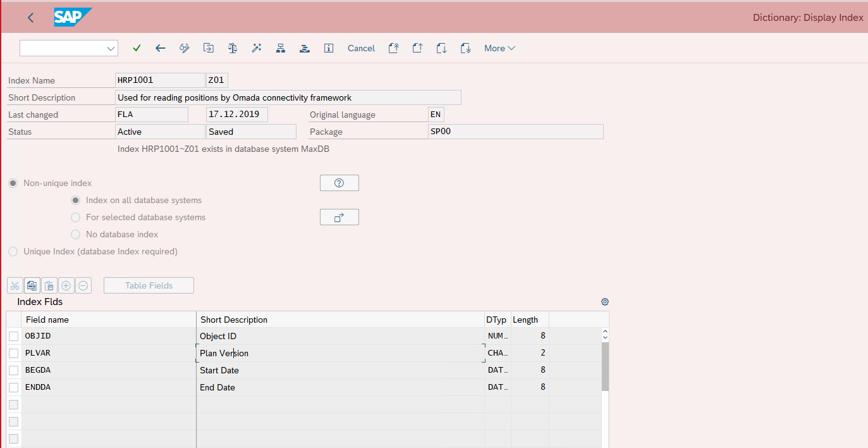Click the DTyp column header
This screenshot has height=448, width=868.
(498, 320)
